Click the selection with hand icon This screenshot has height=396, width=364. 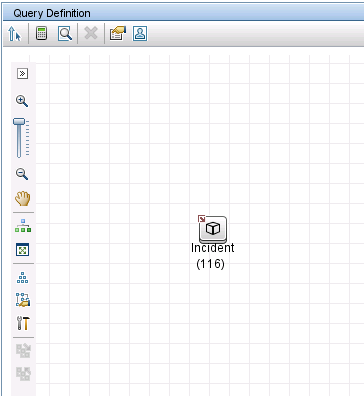point(22,300)
